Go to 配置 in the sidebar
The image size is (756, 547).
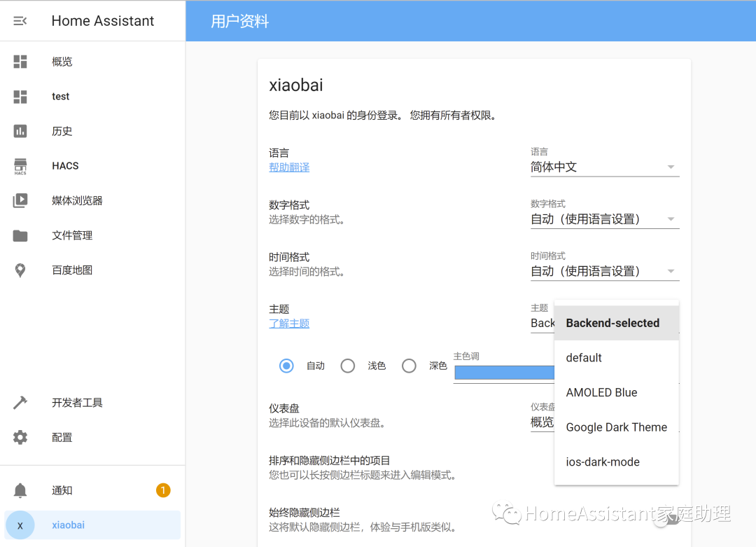coord(92,438)
